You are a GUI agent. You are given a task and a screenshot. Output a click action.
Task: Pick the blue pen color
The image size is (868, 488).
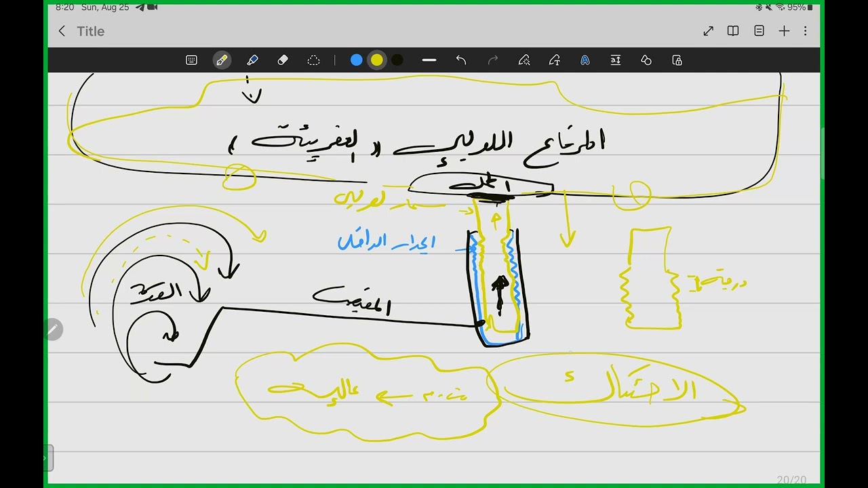click(x=357, y=60)
